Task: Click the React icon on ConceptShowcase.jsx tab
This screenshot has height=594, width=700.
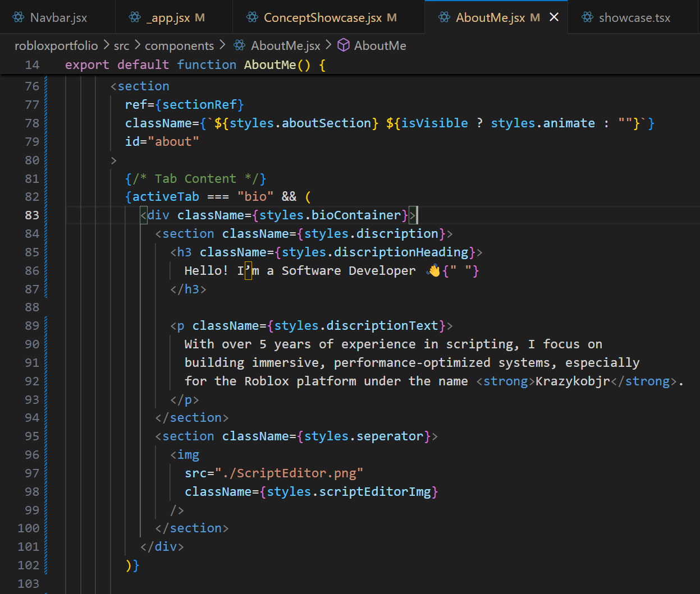Action: [x=253, y=17]
